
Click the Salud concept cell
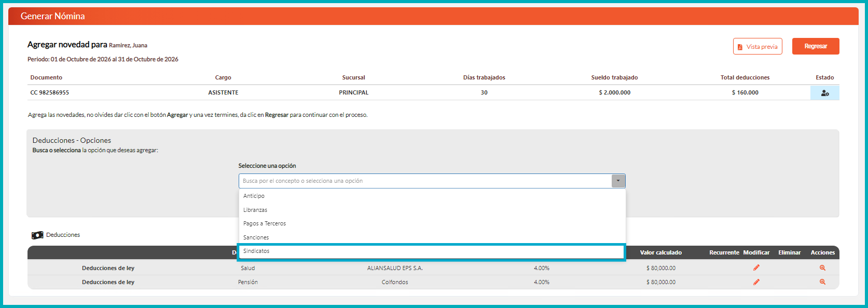248,268
